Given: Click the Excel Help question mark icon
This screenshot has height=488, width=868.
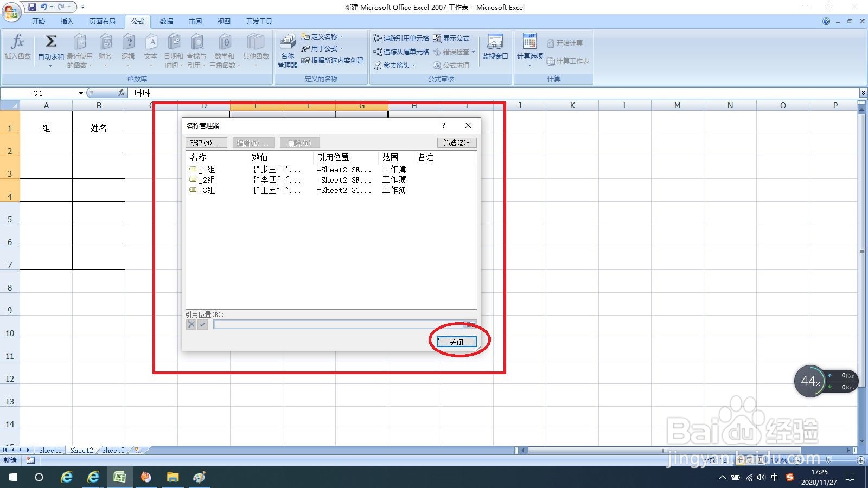Looking at the screenshot, I should (x=826, y=22).
